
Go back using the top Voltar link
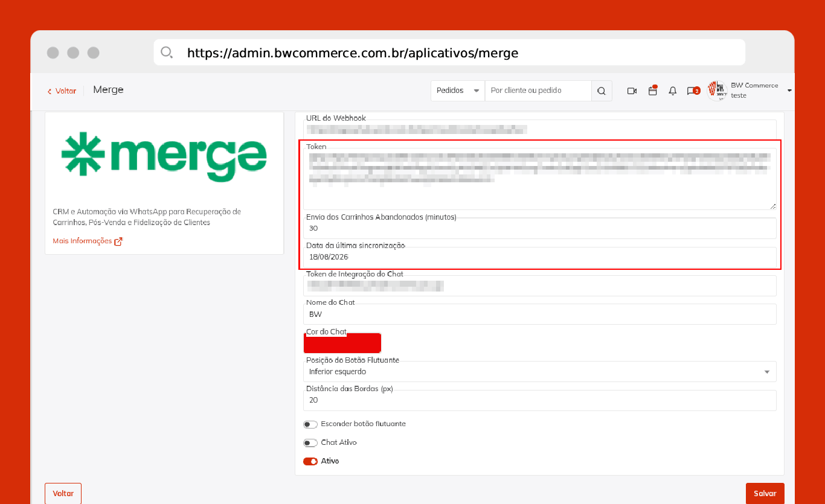(62, 91)
